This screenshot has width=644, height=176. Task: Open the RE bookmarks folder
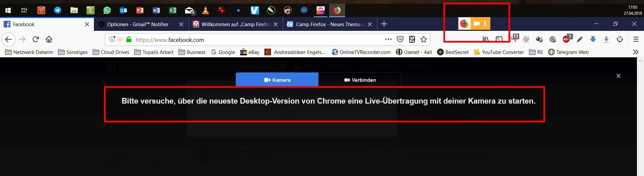tap(536, 52)
